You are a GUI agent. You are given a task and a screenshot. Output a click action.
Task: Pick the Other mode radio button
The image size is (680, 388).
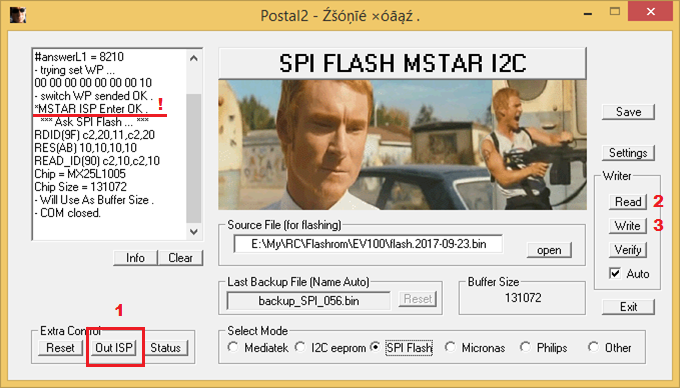pyautogui.click(x=593, y=347)
